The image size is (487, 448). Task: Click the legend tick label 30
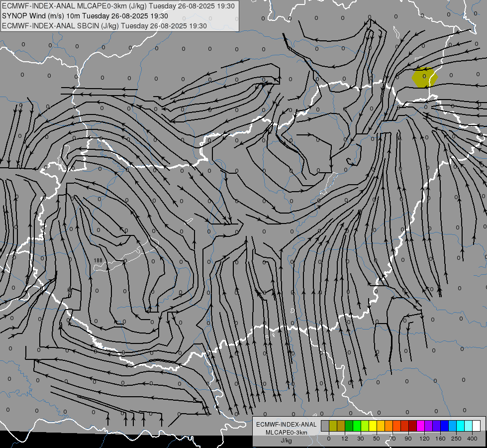coord(360,439)
